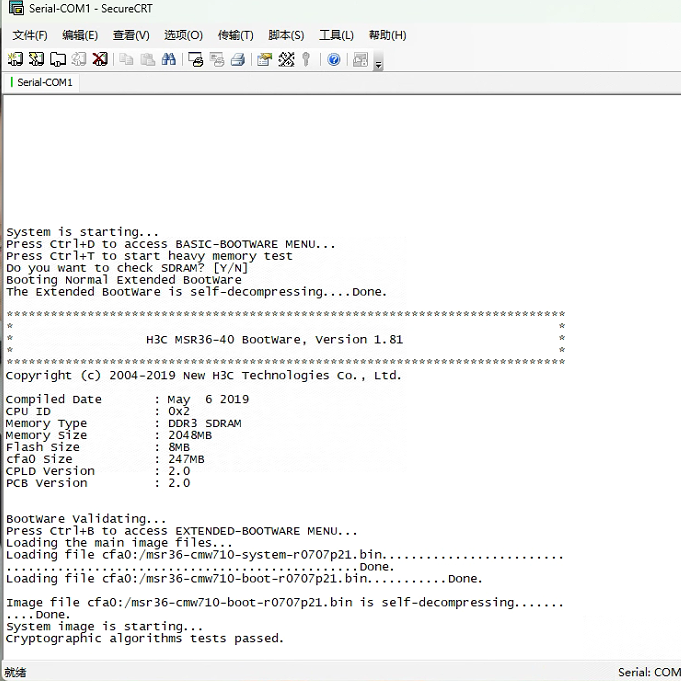681x681 pixels.
Task: Click the Copyright 2004-2019 New H3C line
Action: tap(204, 375)
